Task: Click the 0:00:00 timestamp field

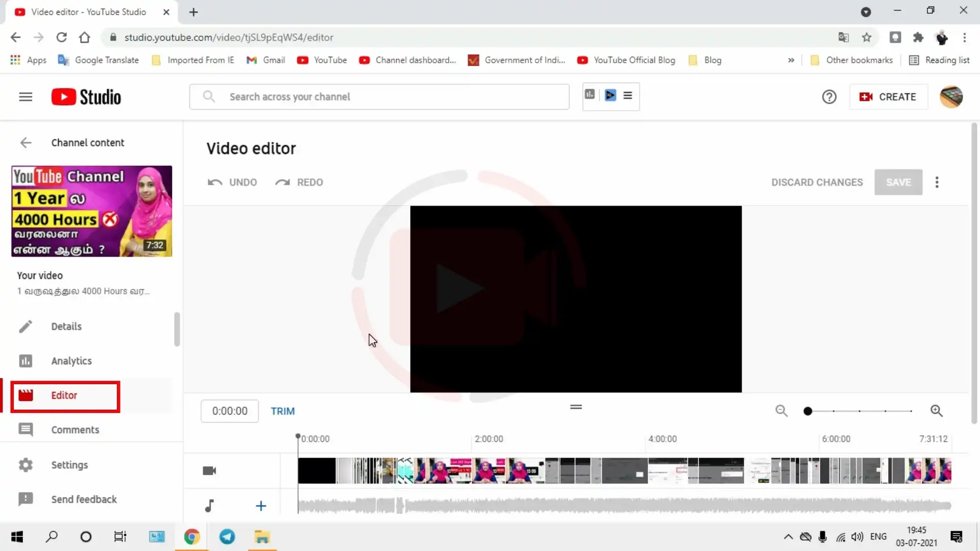Action: 230,411
